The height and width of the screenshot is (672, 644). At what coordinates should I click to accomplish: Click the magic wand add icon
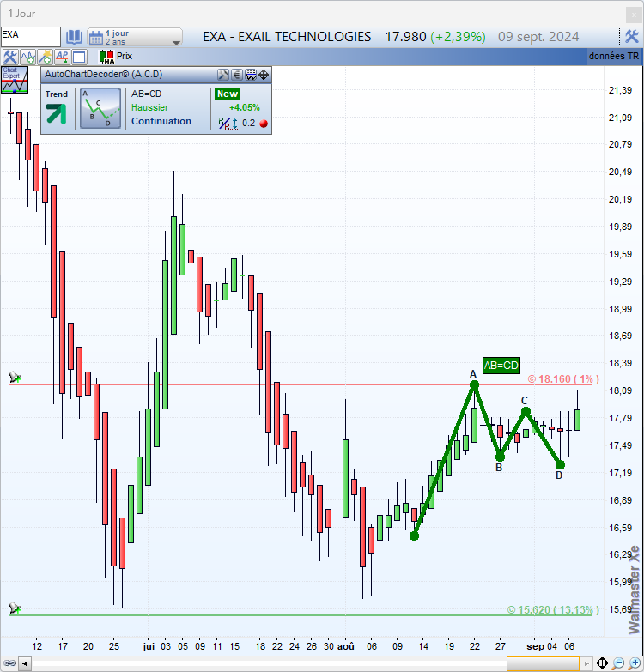[x=45, y=57]
